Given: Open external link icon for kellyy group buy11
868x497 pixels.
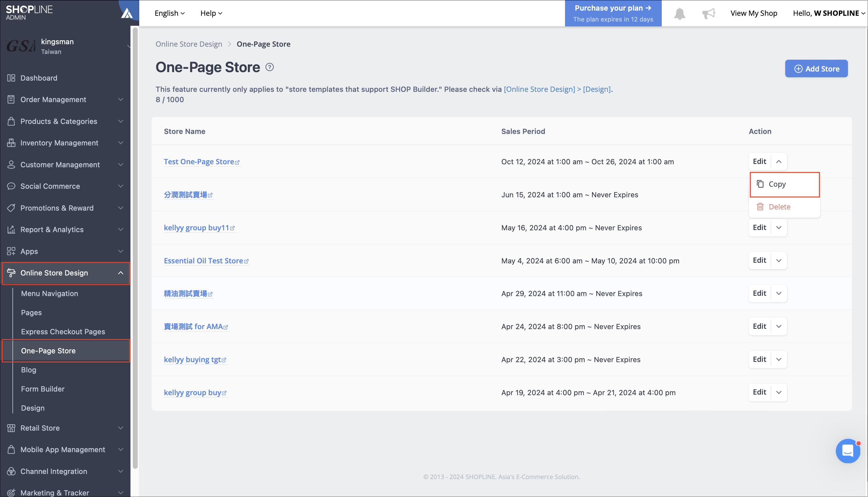Looking at the screenshot, I should click(233, 228).
